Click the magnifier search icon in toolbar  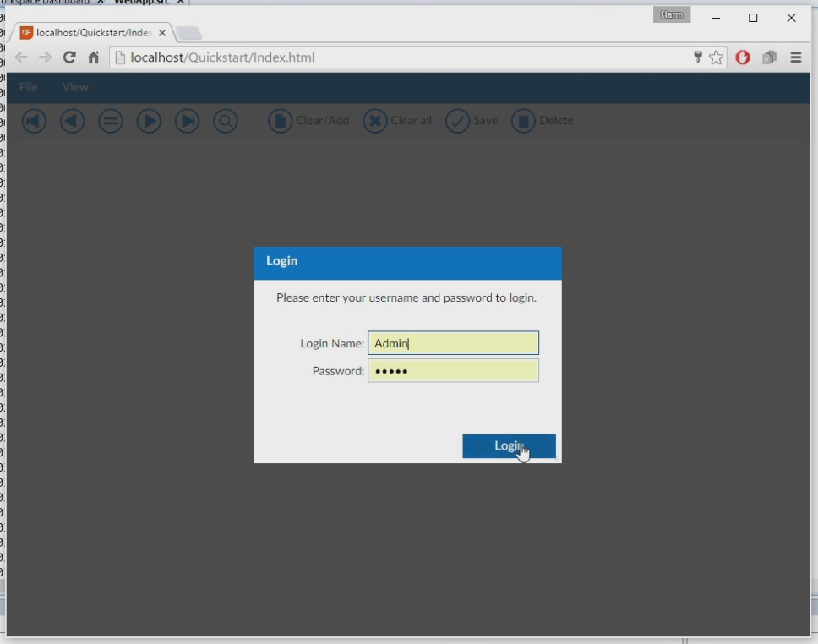pyautogui.click(x=225, y=121)
